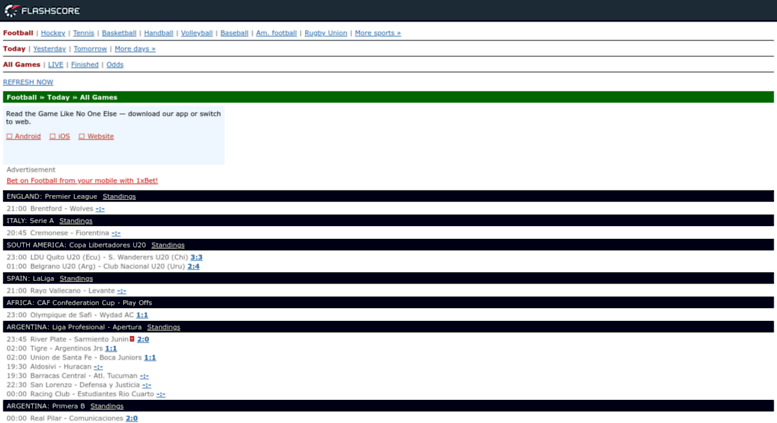Image resolution: width=777 pixels, height=423 pixels.
Task: Open Primera B Standings
Action: (x=107, y=406)
